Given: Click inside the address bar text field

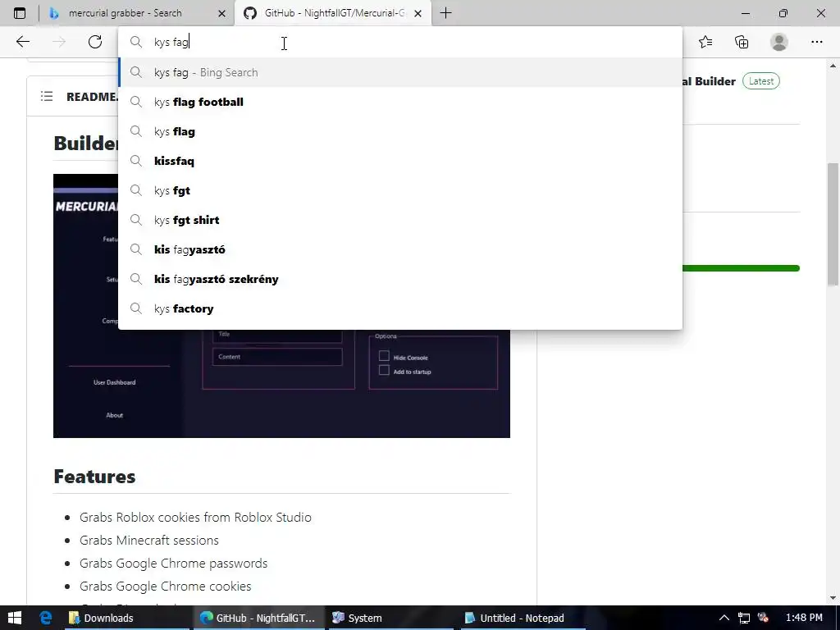Looking at the screenshot, I should [400, 42].
